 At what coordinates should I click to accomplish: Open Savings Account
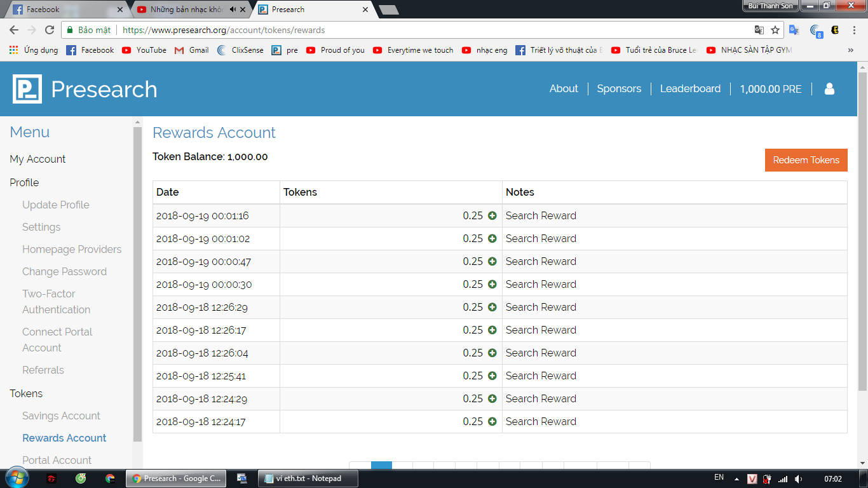tap(61, 416)
